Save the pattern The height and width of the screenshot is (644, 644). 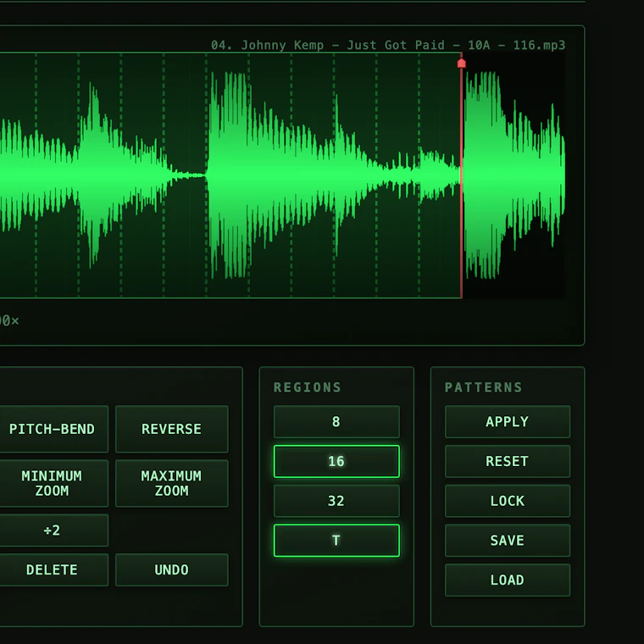508,540
